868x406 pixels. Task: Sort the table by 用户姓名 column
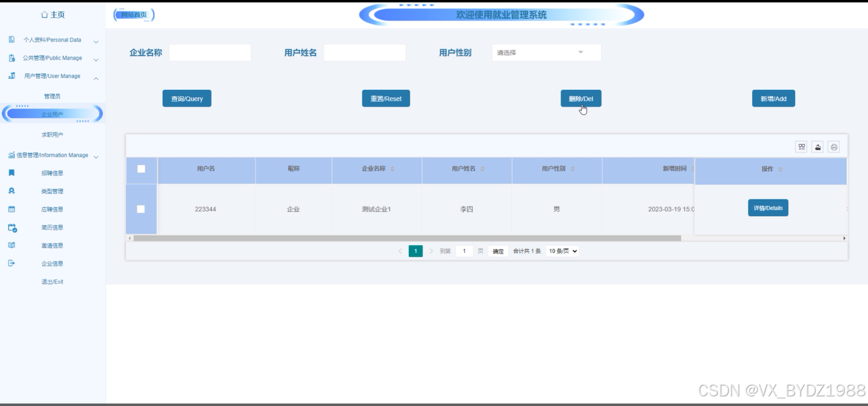click(x=482, y=169)
